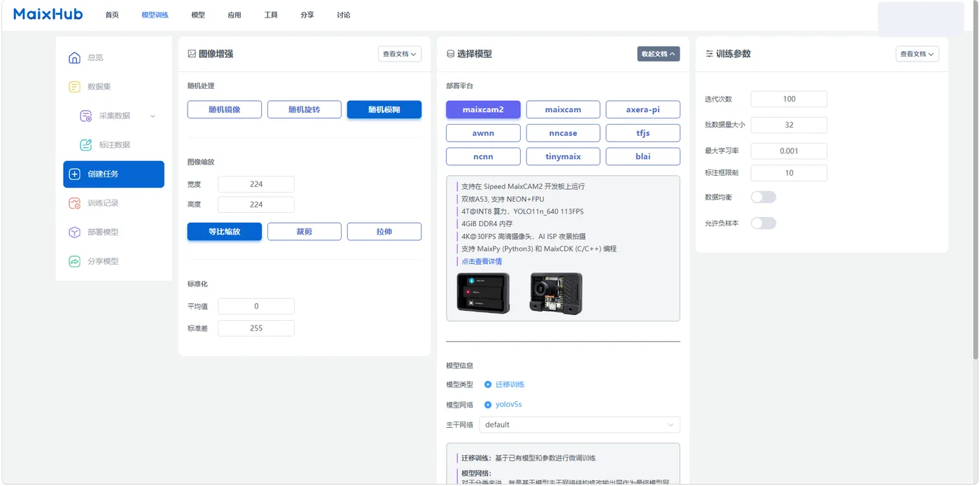Image resolution: width=980 pixels, height=486 pixels.
Task: Open 工具 top navigation item
Action: click(271, 15)
